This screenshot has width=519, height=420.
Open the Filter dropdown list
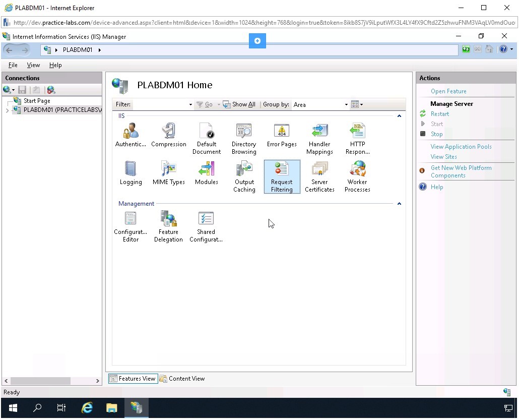(190, 104)
